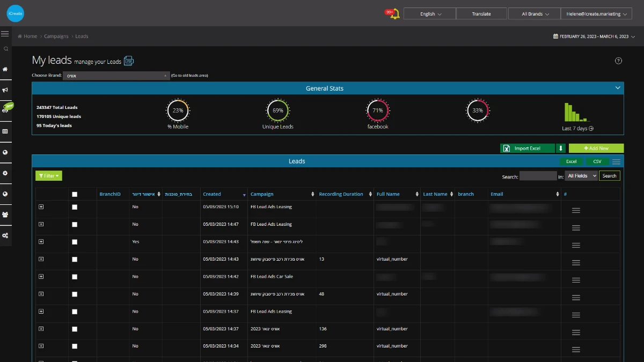
Task: Sort table by Full Name column
Action: click(x=398, y=194)
